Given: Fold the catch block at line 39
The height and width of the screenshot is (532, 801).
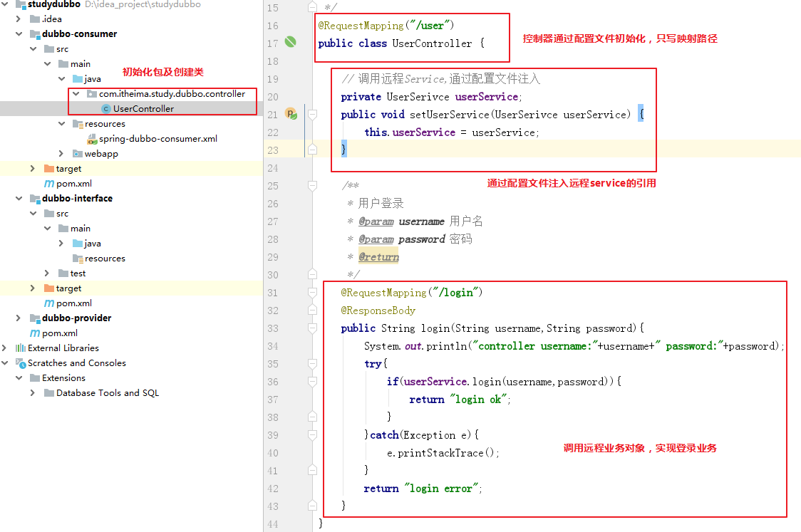Looking at the screenshot, I should (x=313, y=435).
